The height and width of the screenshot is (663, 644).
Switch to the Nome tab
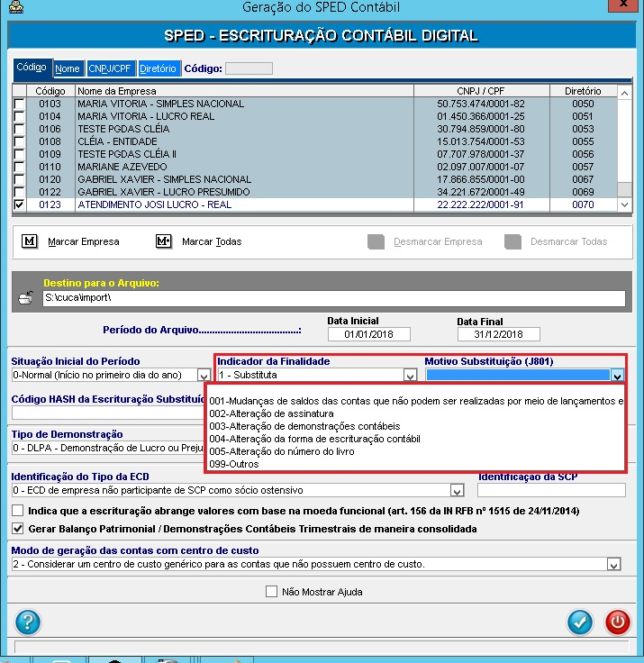pyautogui.click(x=68, y=68)
